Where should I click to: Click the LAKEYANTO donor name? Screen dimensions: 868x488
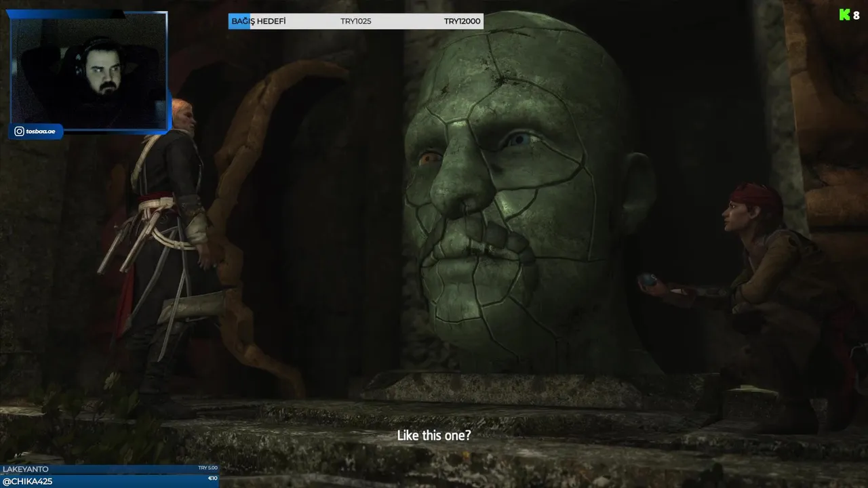click(x=26, y=469)
